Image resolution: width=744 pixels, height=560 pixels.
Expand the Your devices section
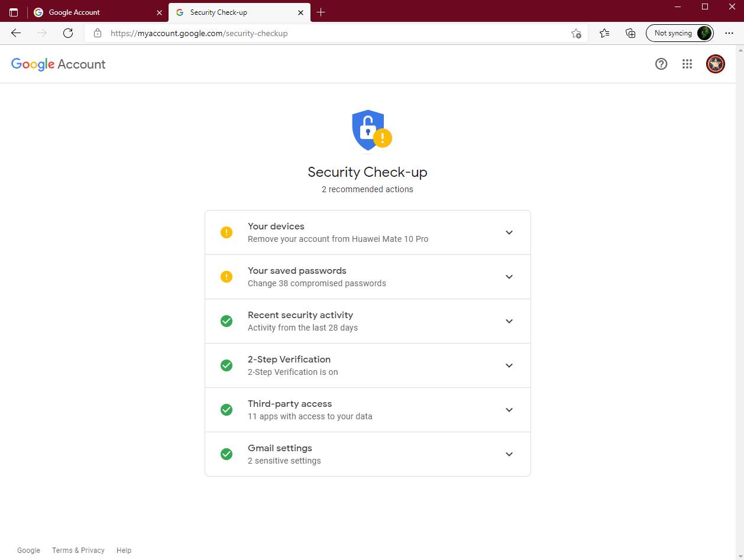(509, 232)
